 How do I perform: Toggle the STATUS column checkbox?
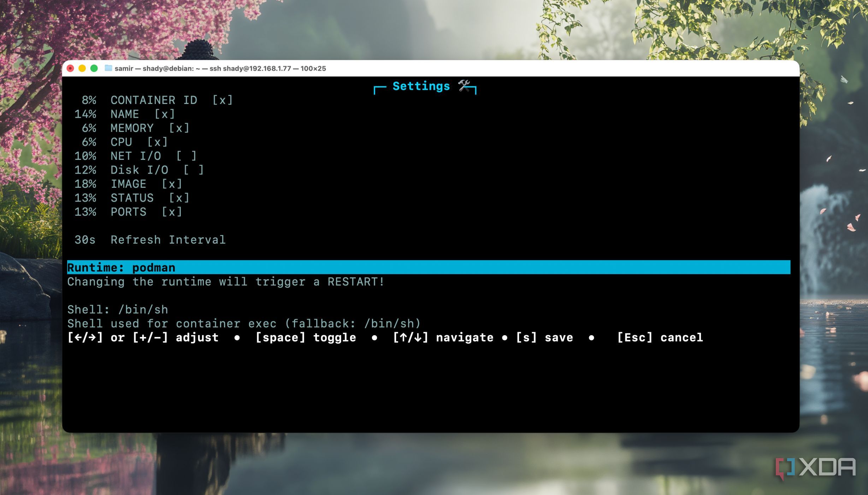point(179,198)
